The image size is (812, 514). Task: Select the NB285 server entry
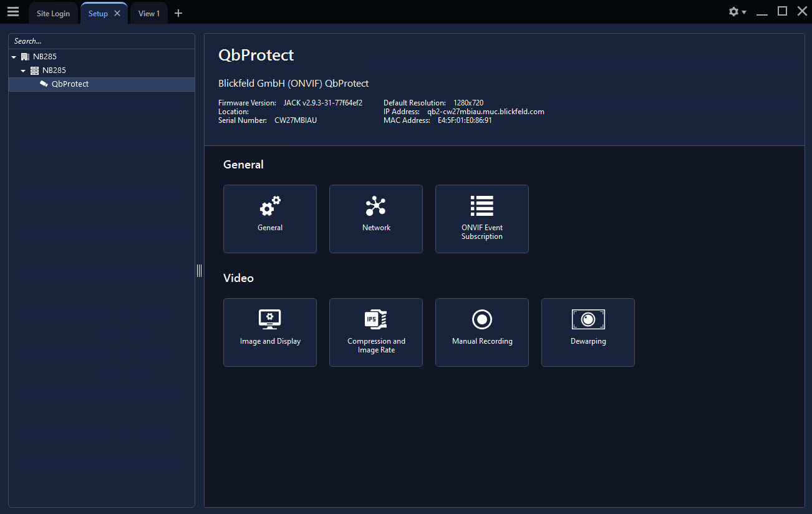pyautogui.click(x=54, y=70)
